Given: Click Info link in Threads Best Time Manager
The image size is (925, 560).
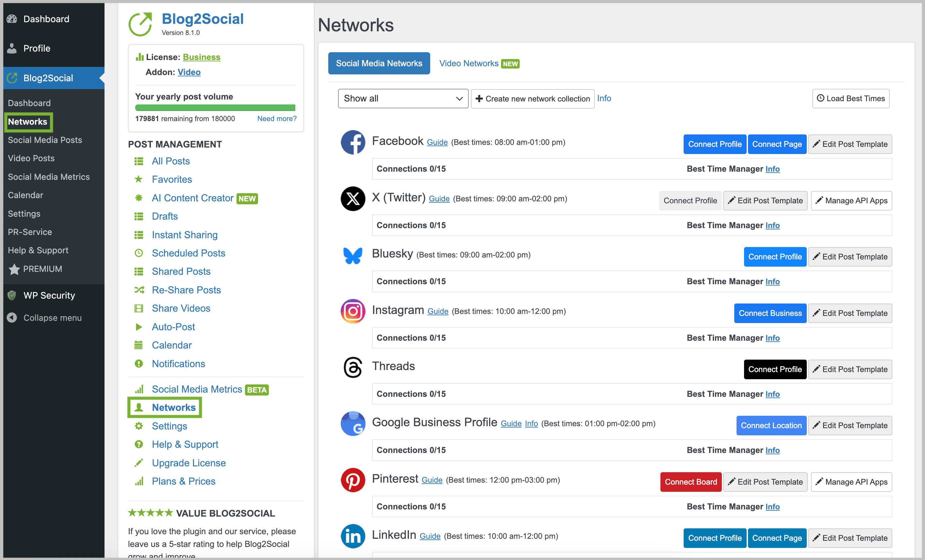Looking at the screenshot, I should click(x=772, y=394).
